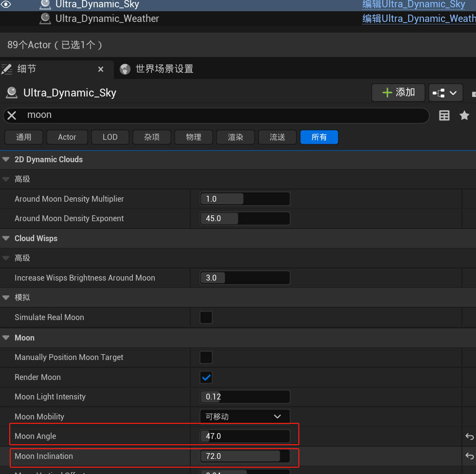Screen dimensions: 476x474
Task: Select Ultra_Dynamic_Sky row in outliner
Action: [238, 5]
